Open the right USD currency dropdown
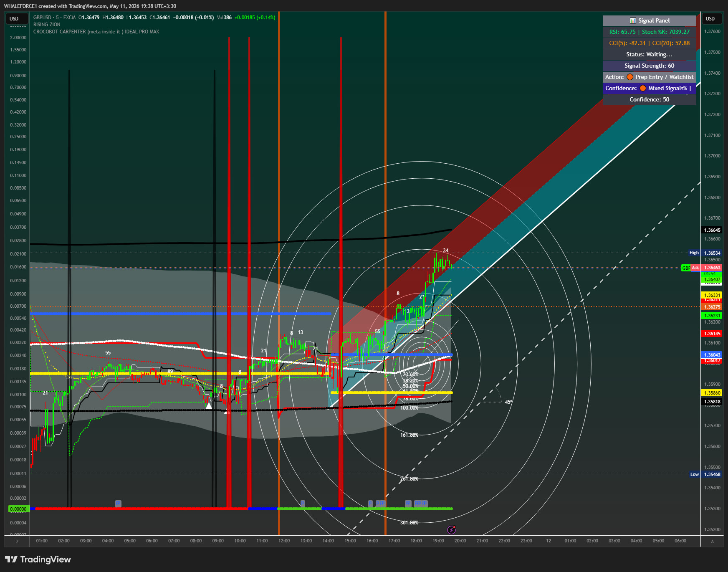Image resolution: width=728 pixels, height=572 pixels. (713, 19)
